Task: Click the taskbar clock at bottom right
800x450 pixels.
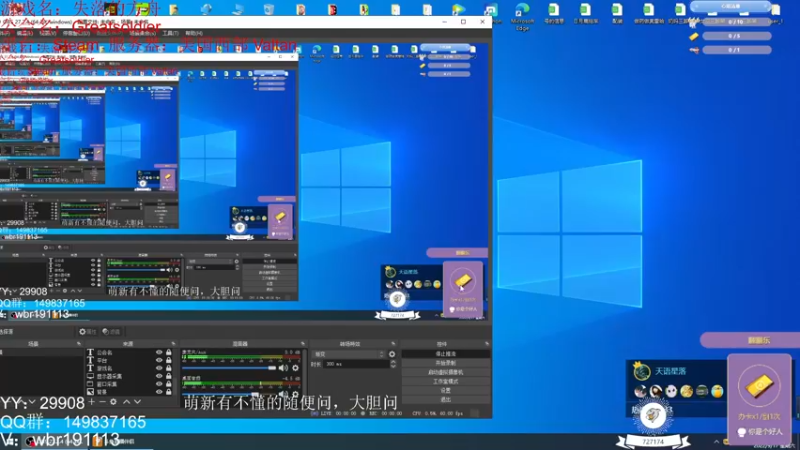Action: pyautogui.click(x=776, y=446)
